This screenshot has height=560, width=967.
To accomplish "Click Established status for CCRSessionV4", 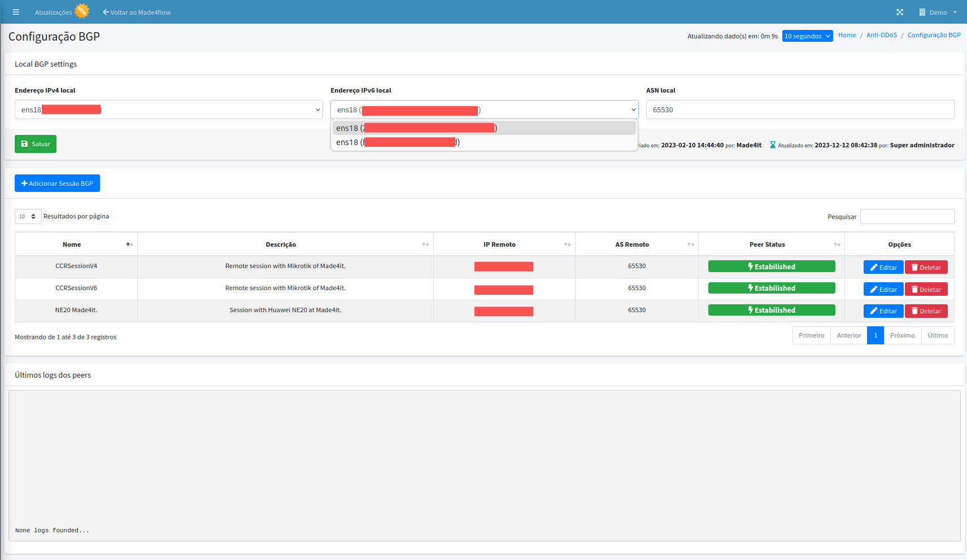I will point(772,266).
